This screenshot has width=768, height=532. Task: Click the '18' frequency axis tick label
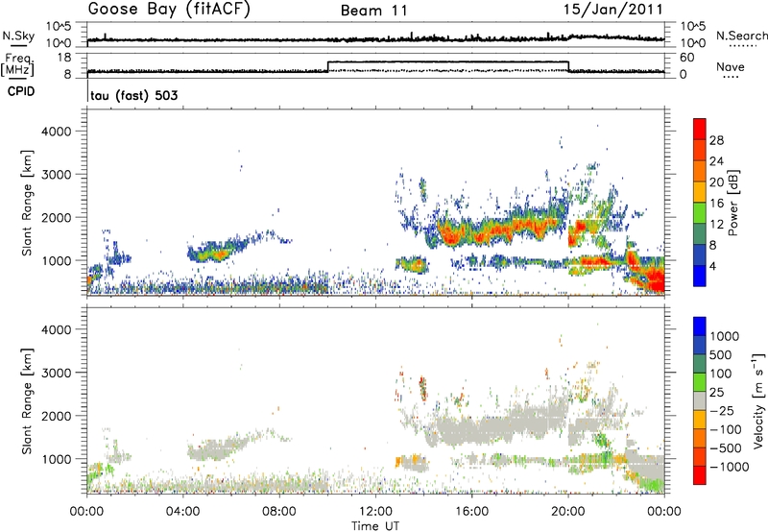[64, 58]
